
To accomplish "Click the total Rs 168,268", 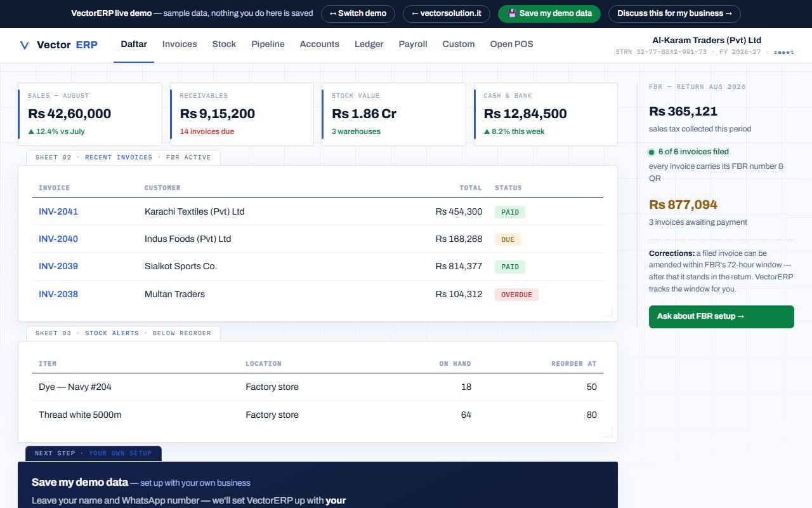I will (459, 239).
